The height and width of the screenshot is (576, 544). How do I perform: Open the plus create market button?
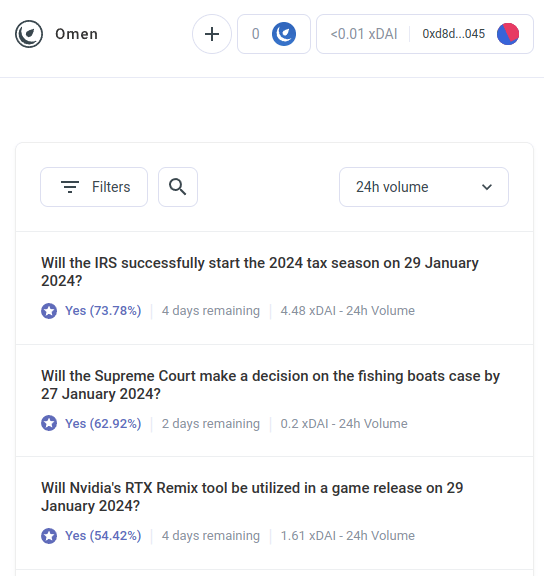(212, 34)
